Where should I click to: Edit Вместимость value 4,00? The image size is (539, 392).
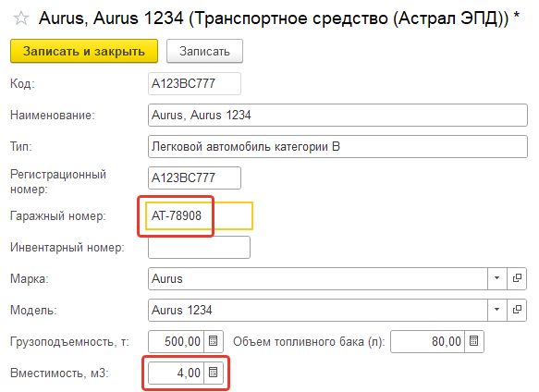177,373
